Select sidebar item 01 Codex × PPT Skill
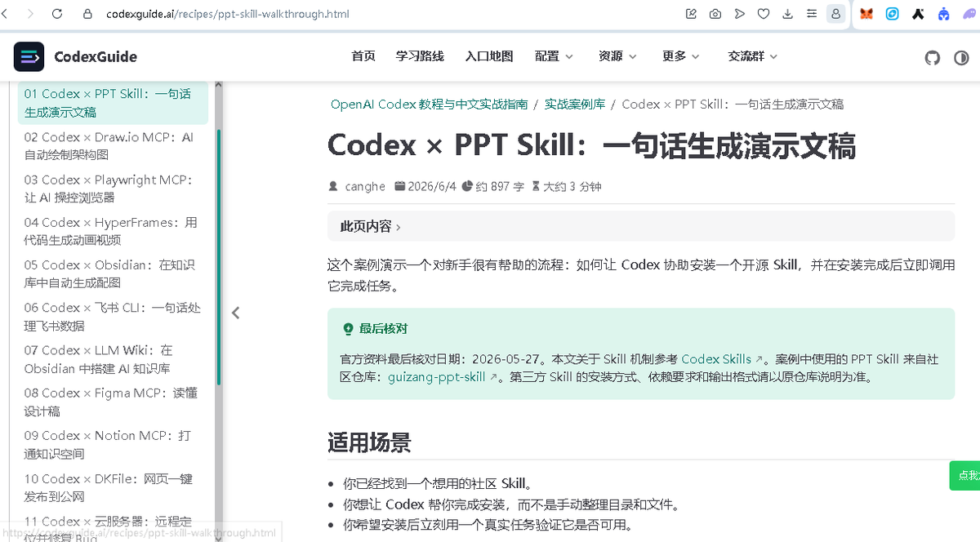This screenshot has width=980, height=542. (113, 103)
